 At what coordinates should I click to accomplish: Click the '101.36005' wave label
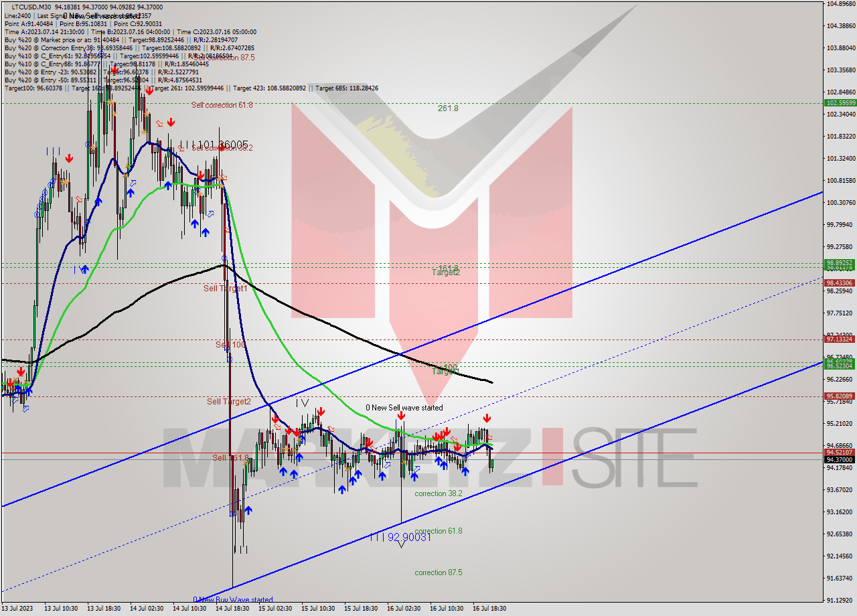[224, 145]
